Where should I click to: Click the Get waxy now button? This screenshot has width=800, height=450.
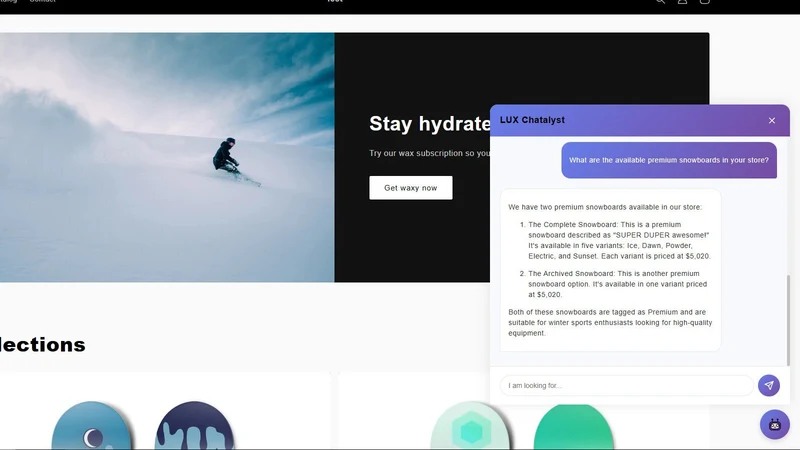pyautogui.click(x=411, y=188)
